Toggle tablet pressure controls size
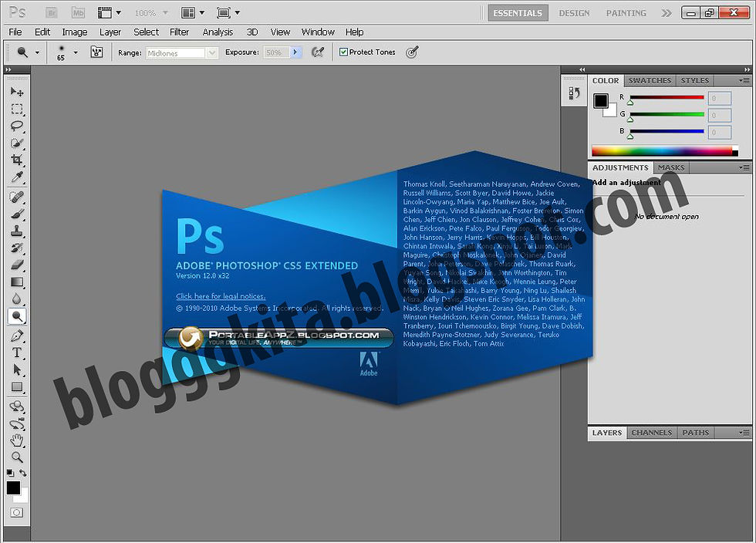Screen dimensions: 756x543 click(x=412, y=52)
